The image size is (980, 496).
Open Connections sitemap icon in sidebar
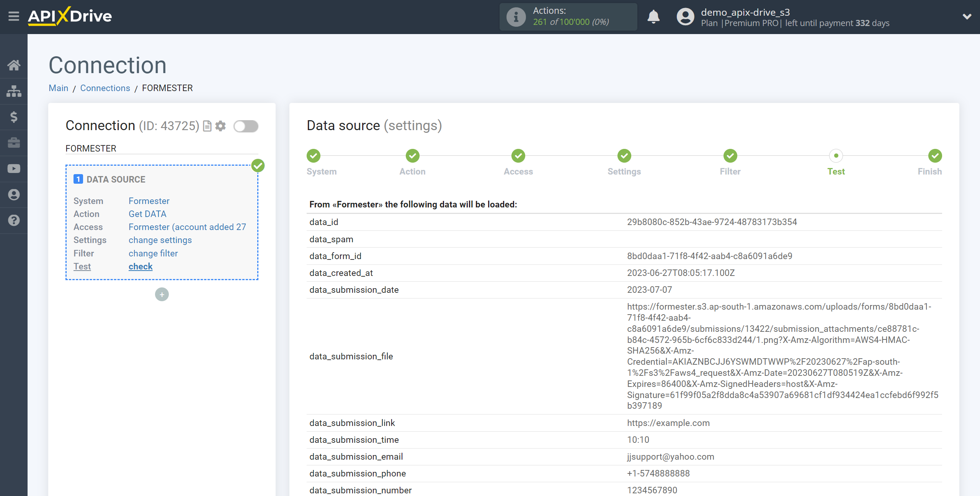coord(14,91)
